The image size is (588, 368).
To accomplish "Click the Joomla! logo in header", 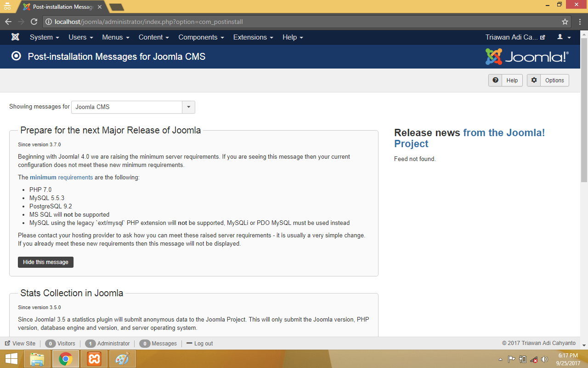I will pos(527,57).
